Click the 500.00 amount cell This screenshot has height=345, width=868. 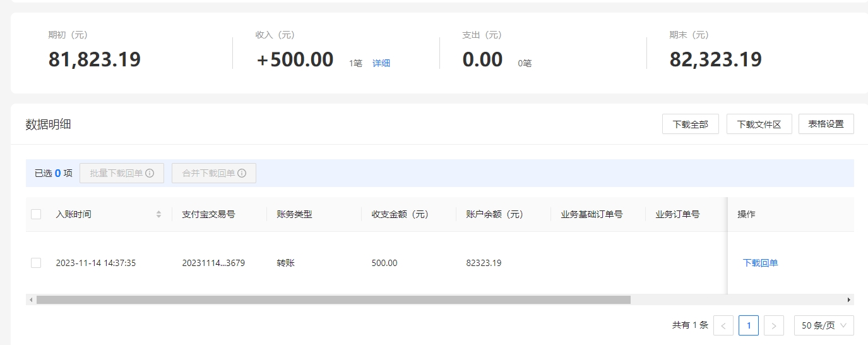(x=384, y=263)
